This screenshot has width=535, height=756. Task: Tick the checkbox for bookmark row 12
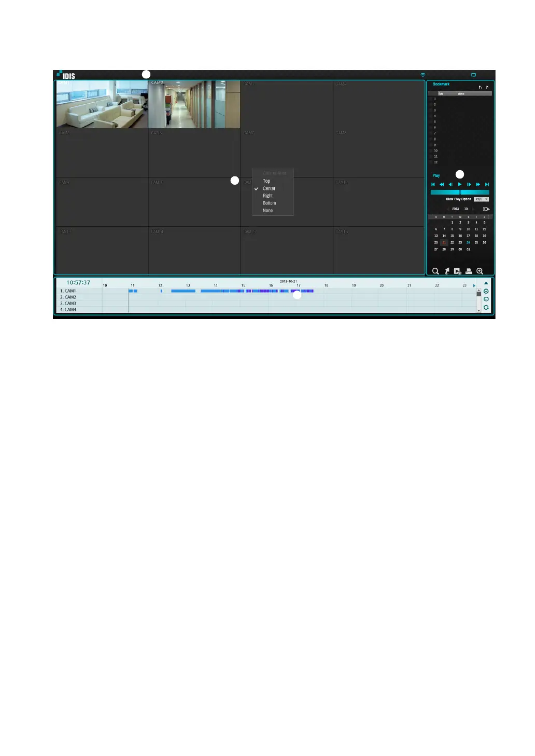[x=430, y=162]
